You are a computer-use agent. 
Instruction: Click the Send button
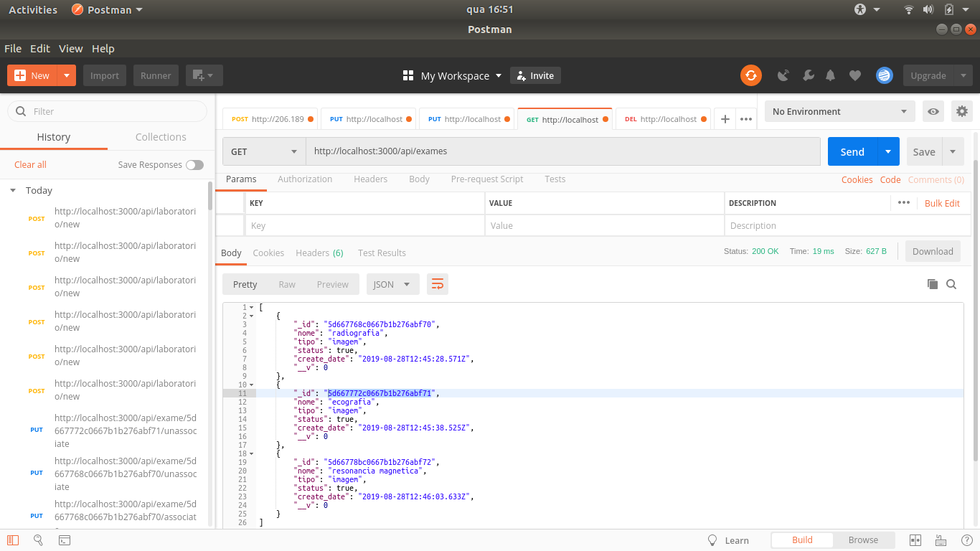click(x=852, y=151)
